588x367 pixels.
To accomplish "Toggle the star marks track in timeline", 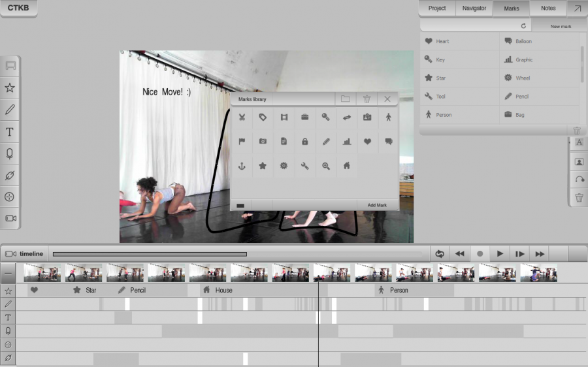I will coord(8,291).
